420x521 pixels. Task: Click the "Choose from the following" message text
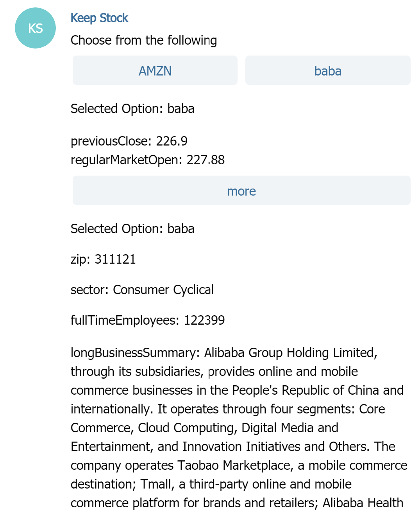click(x=143, y=40)
